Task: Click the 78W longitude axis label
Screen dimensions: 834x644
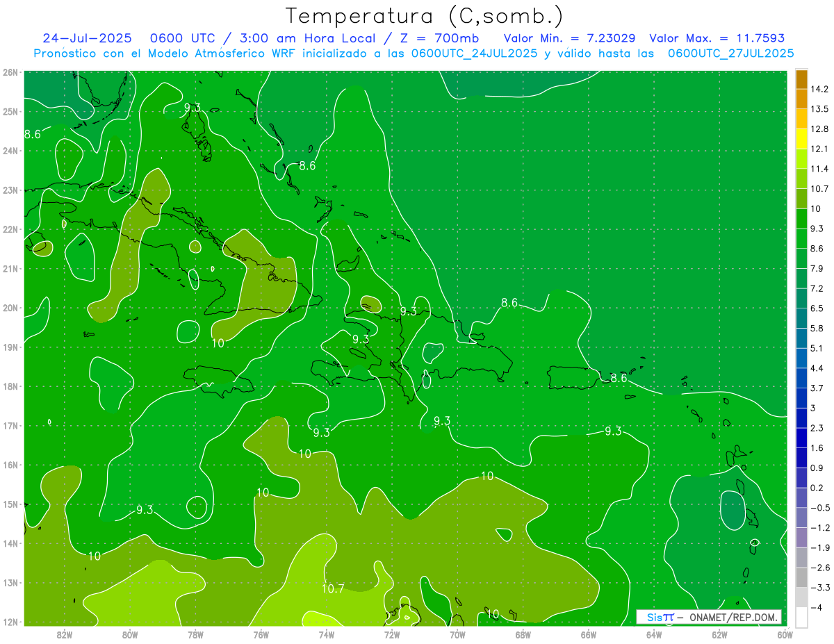Action: pos(195,634)
